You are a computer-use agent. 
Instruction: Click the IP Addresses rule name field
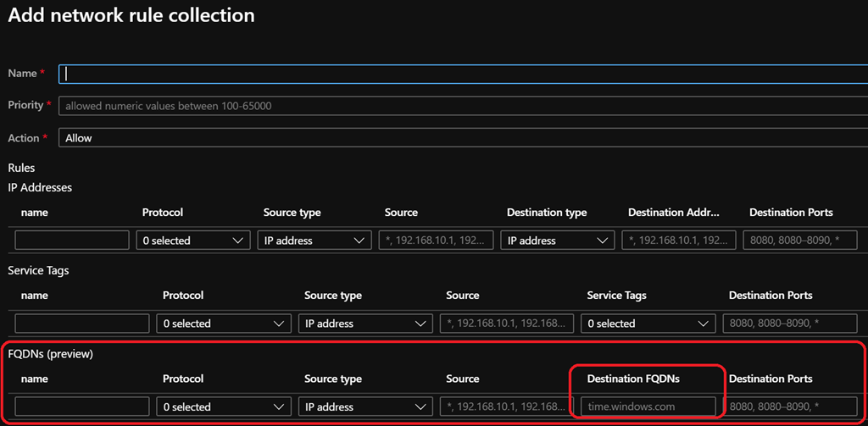72,241
